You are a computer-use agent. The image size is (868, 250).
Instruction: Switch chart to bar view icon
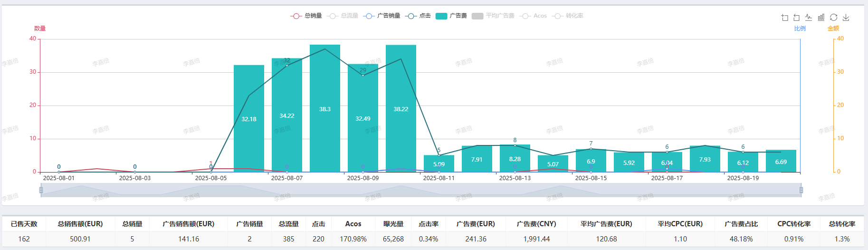point(821,18)
